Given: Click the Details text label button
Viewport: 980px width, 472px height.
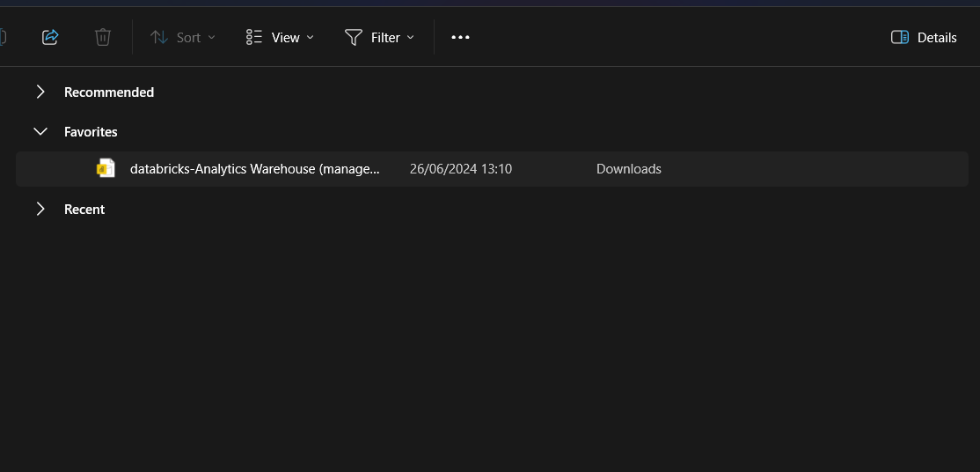Looking at the screenshot, I should (937, 37).
